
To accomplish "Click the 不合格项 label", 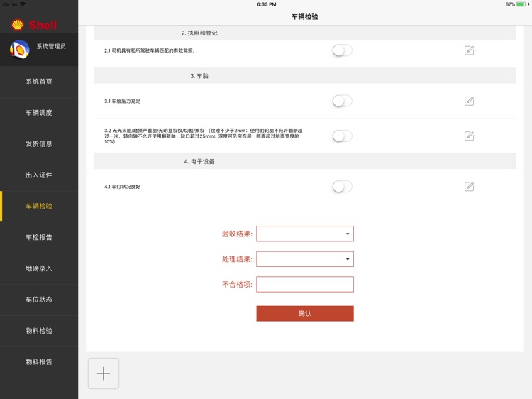I will click(x=237, y=285).
